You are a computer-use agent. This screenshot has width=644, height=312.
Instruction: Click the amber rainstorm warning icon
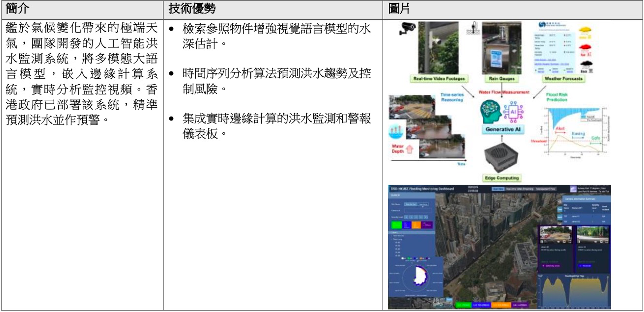pyautogui.click(x=585, y=33)
